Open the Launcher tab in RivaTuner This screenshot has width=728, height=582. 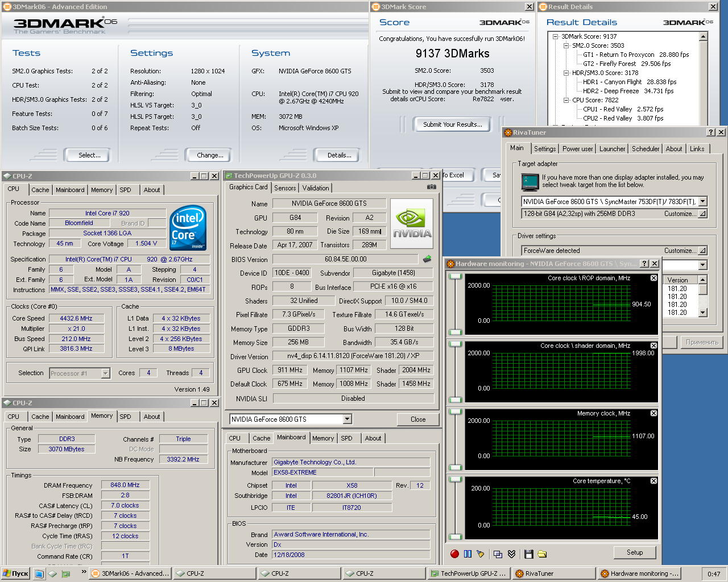(612, 149)
